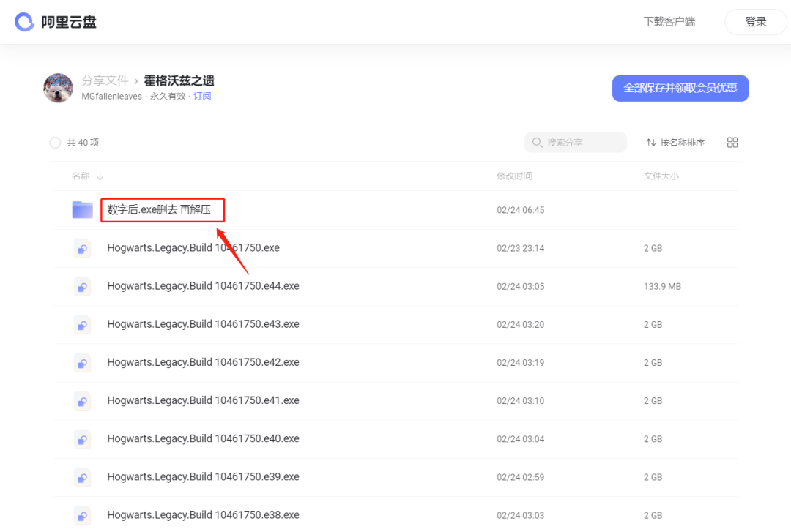This screenshot has width=791, height=532.
Task: Select file Hogwarts.Legacy.Build 10461750.exe
Action: point(193,248)
